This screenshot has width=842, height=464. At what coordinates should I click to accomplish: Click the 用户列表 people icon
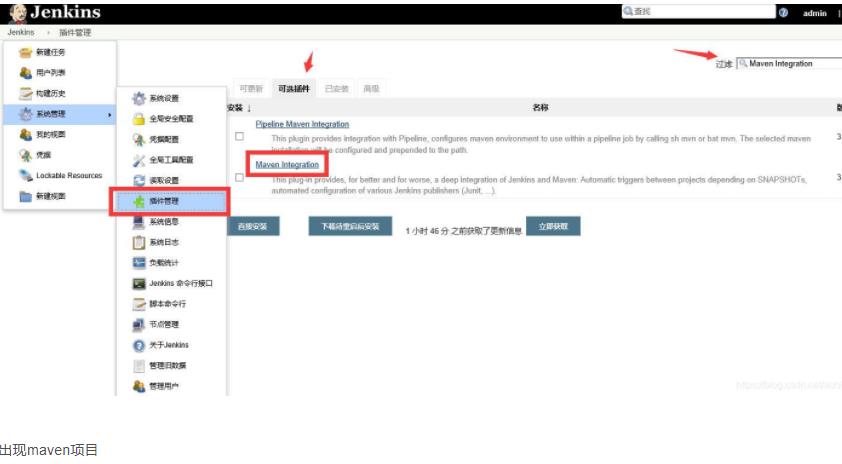click(26, 72)
